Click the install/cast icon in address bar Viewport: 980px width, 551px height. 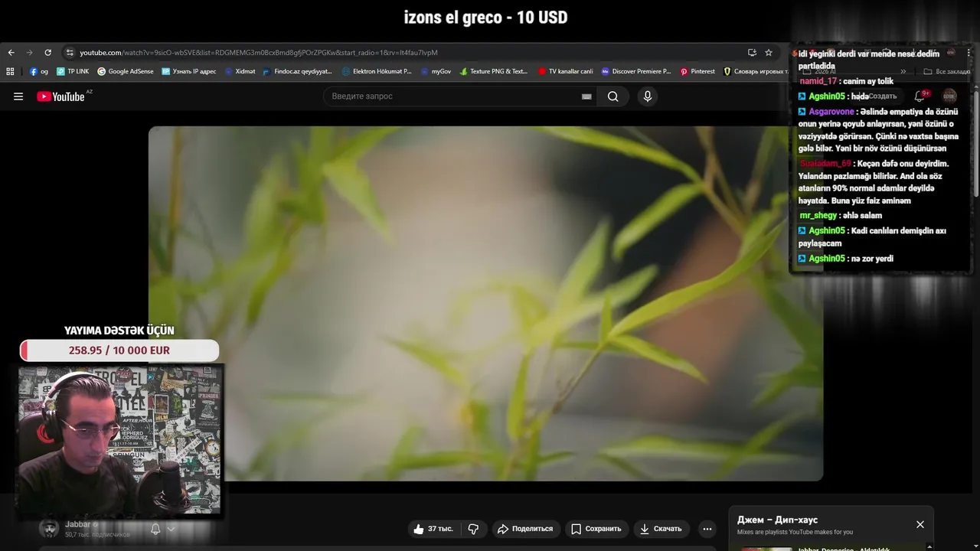752,53
